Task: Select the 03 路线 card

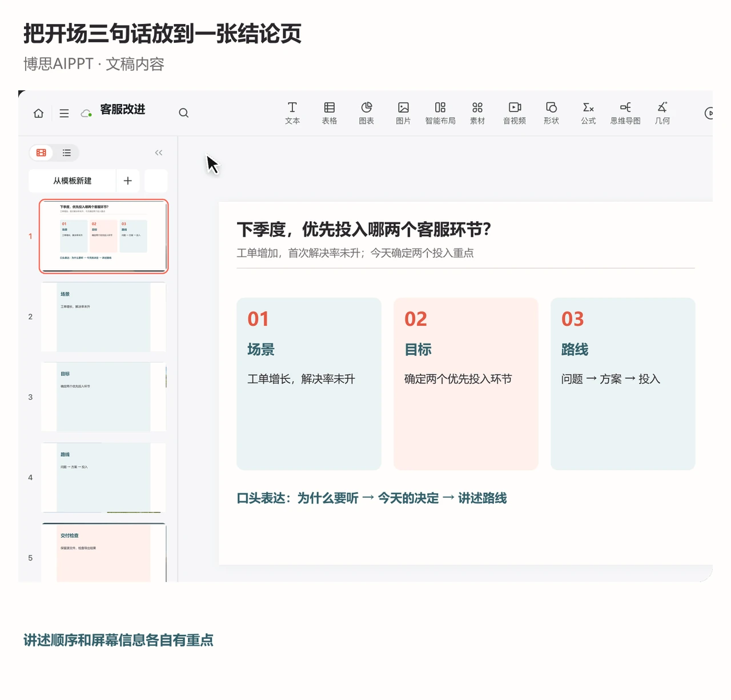Action: click(623, 384)
